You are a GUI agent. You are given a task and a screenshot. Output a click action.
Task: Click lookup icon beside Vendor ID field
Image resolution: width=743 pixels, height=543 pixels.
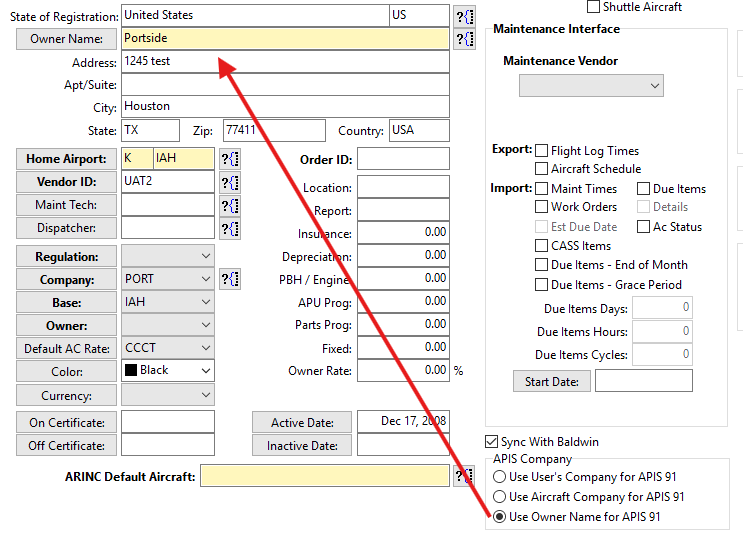coord(230,182)
